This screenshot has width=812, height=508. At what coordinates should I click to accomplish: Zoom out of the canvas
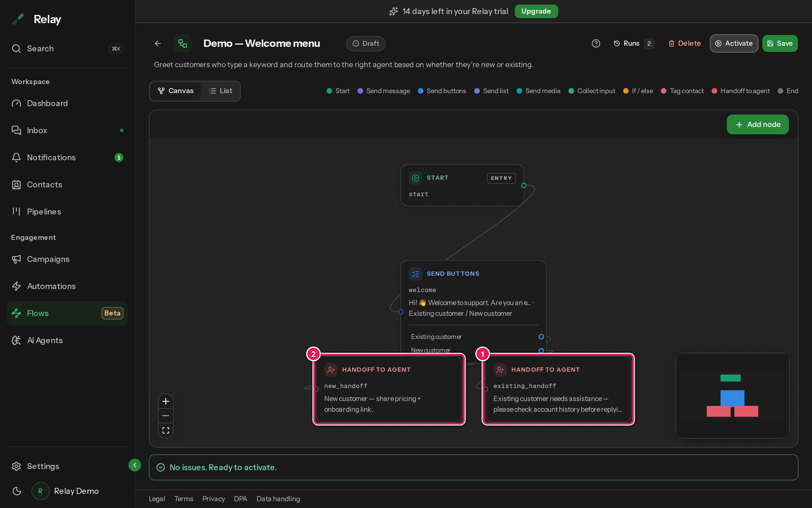point(166,416)
